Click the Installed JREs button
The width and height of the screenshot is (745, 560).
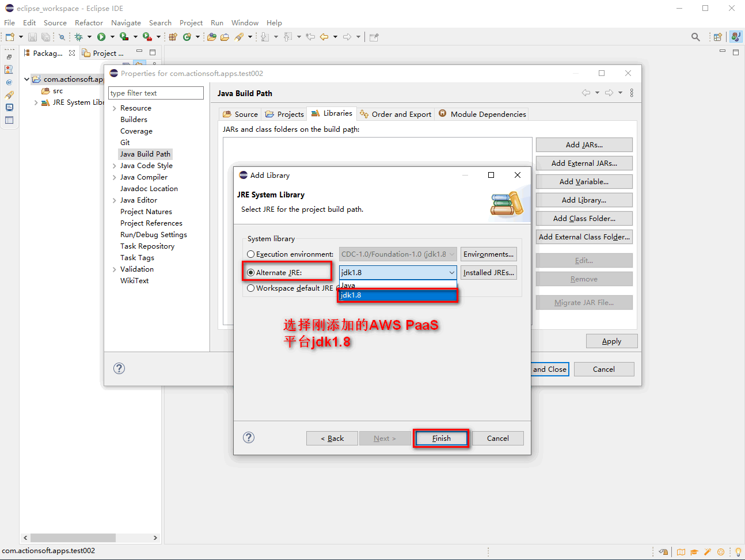pyautogui.click(x=488, y=273)
